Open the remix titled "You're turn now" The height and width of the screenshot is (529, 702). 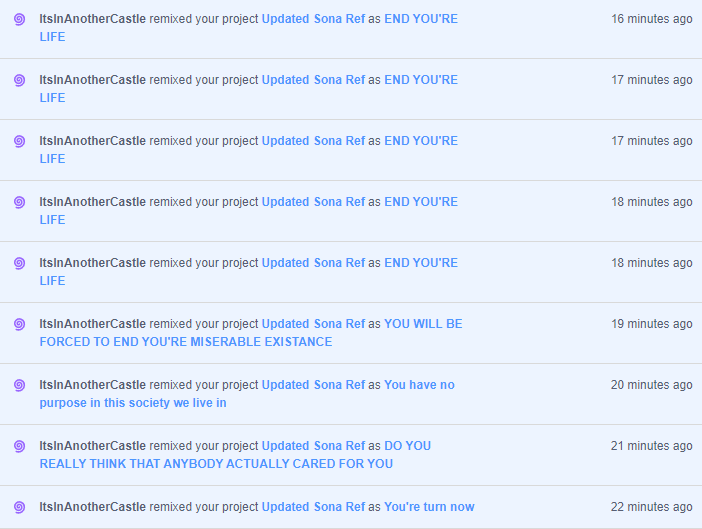coord(429,507)
